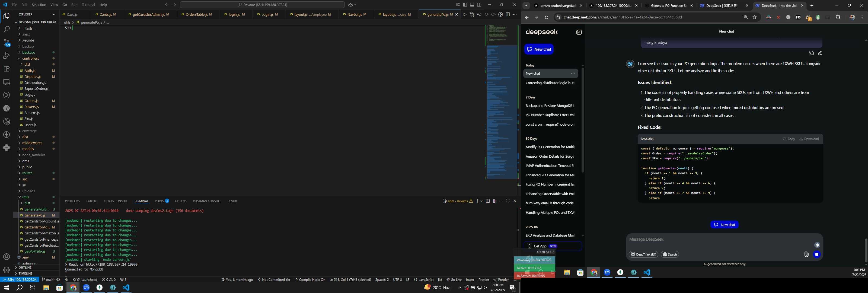868x293 pixels.
Task: Open the Terminal menu in menu bar
Action: tap(88, 5)
